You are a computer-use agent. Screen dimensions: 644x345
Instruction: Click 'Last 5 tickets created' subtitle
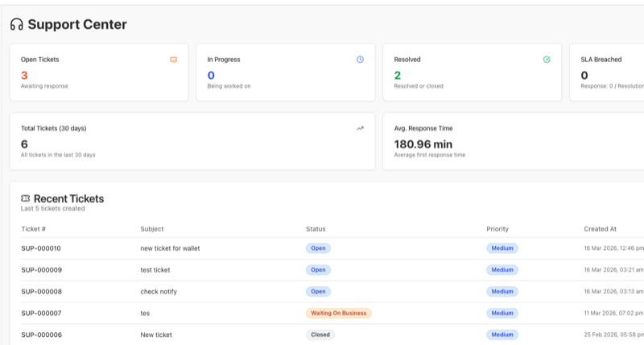(53, 209)
